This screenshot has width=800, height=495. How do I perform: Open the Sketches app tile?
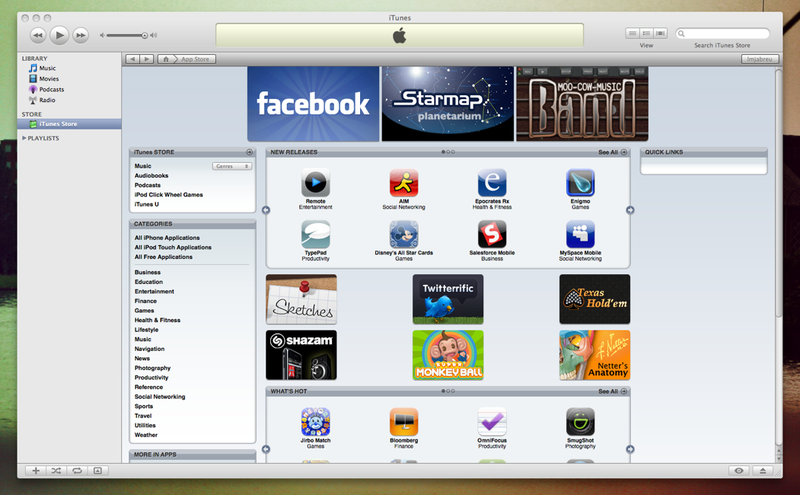(301, 300)
